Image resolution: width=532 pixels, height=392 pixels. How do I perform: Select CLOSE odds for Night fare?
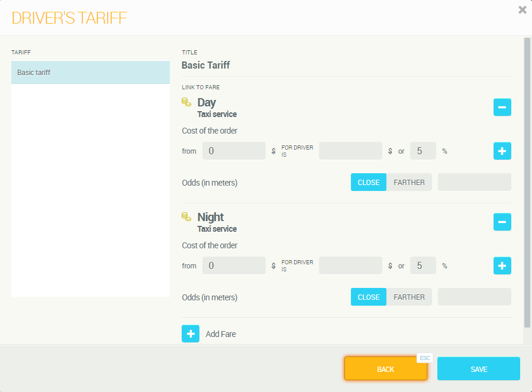tap(368, 297)
